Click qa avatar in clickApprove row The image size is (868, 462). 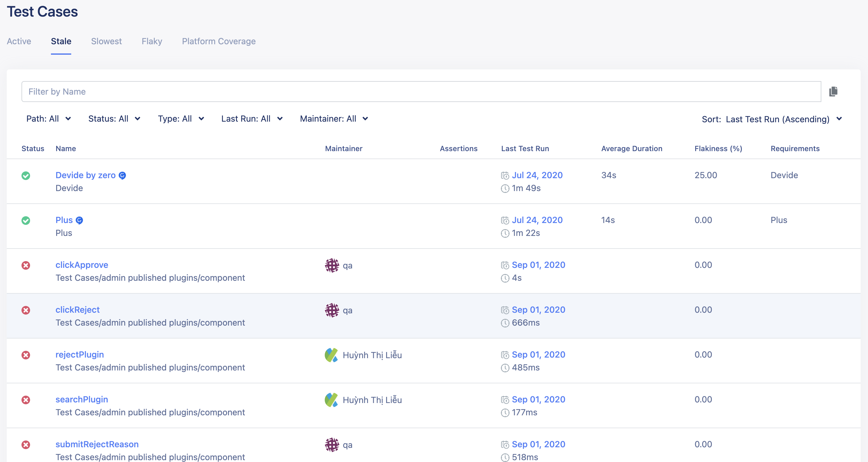click(332, 265)
